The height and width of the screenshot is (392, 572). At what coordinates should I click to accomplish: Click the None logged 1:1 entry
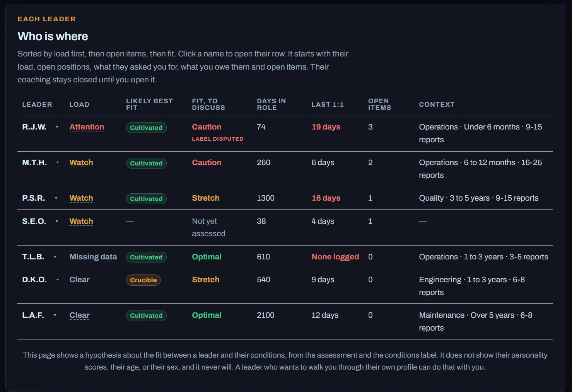point(335,257)
